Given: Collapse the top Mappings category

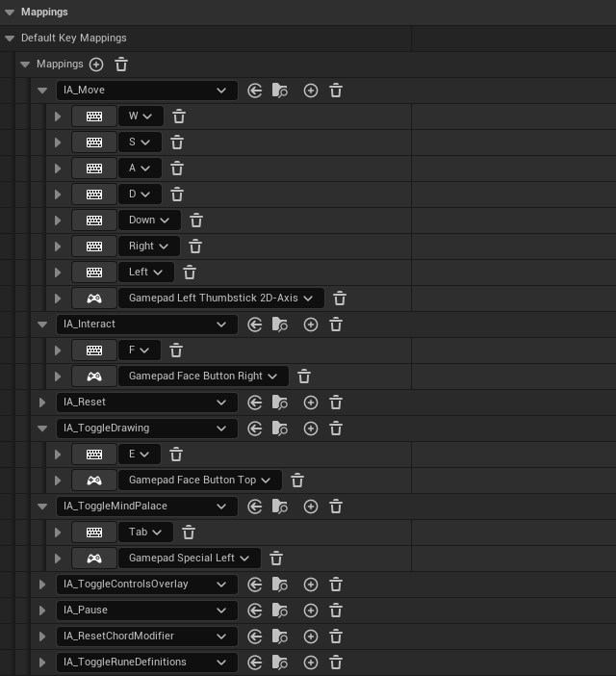Looking at the screenshot, I should coord(10,13).
